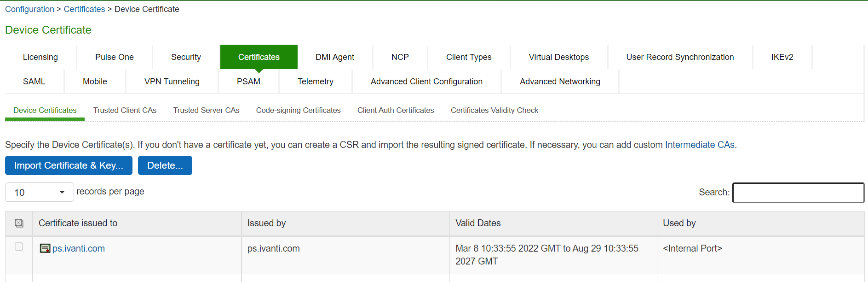Click the certificate icon beside ps.ivanti.com

pos(45,249)
